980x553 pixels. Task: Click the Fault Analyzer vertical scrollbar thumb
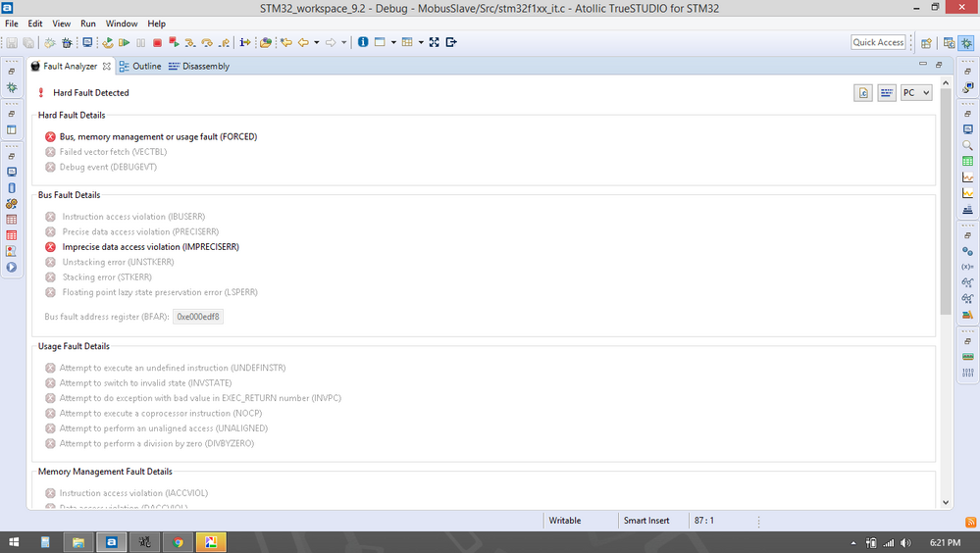[946, 202]
